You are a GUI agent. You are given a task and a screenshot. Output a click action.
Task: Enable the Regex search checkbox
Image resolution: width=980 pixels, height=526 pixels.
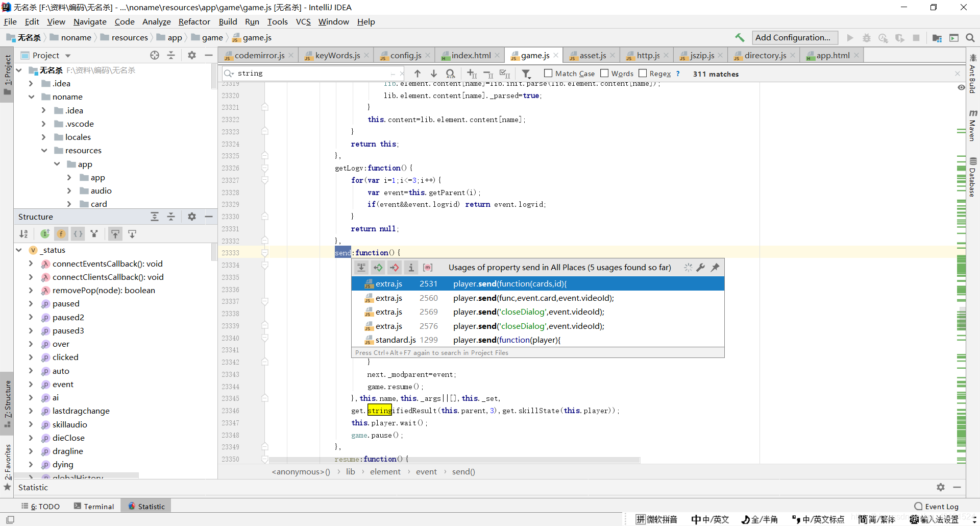[x=643, y=74]
